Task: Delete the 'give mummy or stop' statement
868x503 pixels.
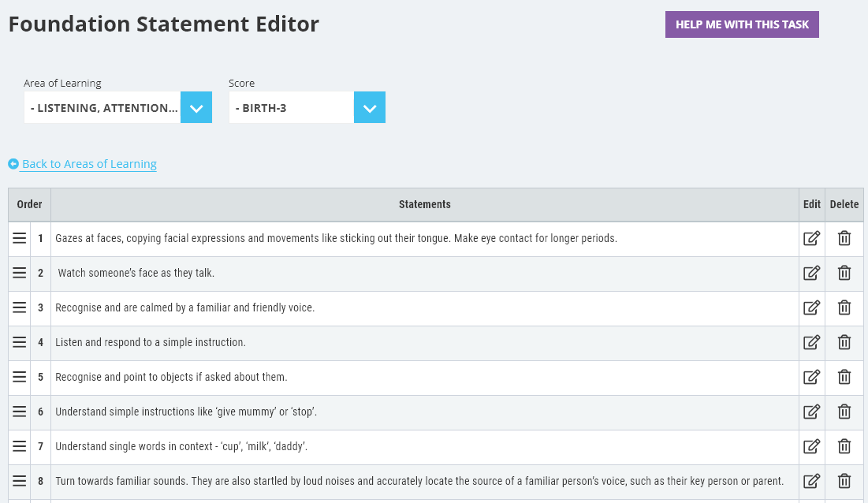Action: (844, 412)
